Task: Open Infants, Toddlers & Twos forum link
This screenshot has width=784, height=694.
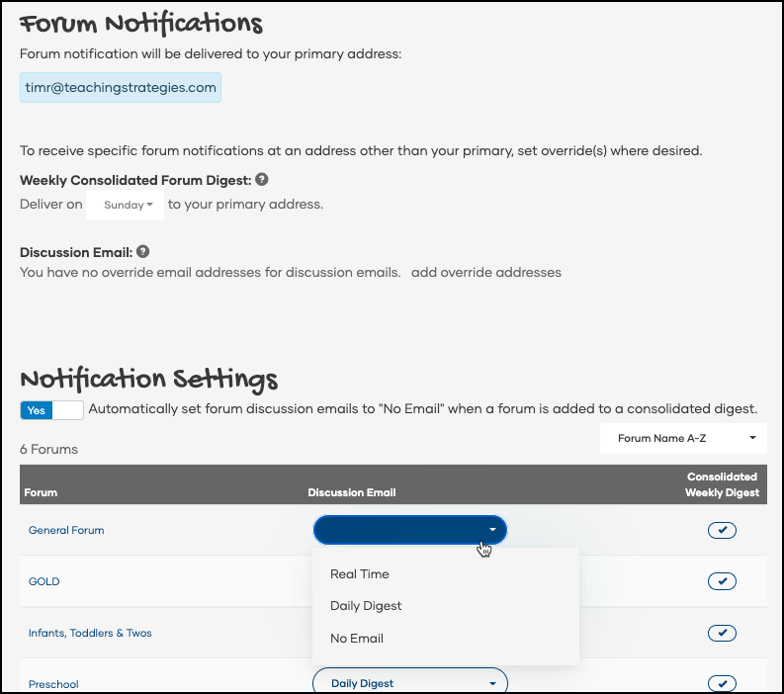Action: [90, 633]
